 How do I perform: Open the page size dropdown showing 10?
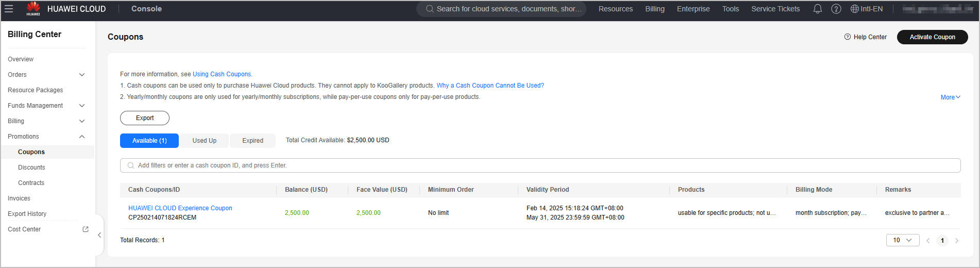pyautogui.click(x=902, y=240)
